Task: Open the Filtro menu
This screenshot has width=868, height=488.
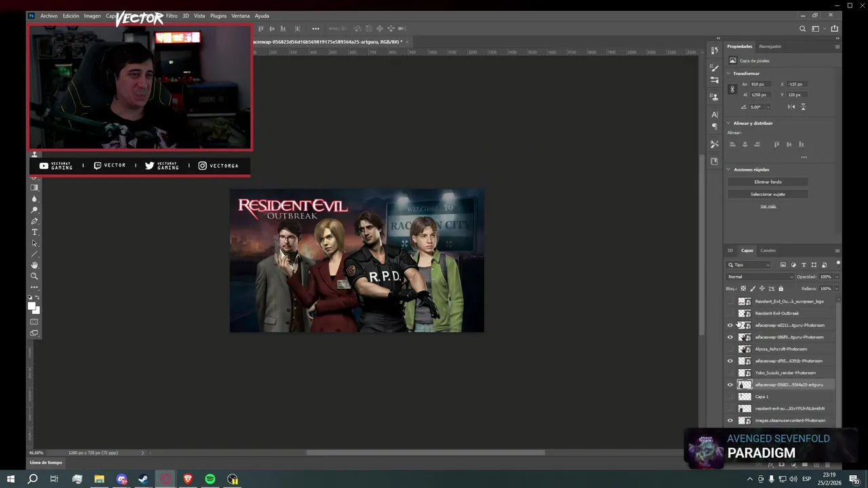Action: pos(172,16)
